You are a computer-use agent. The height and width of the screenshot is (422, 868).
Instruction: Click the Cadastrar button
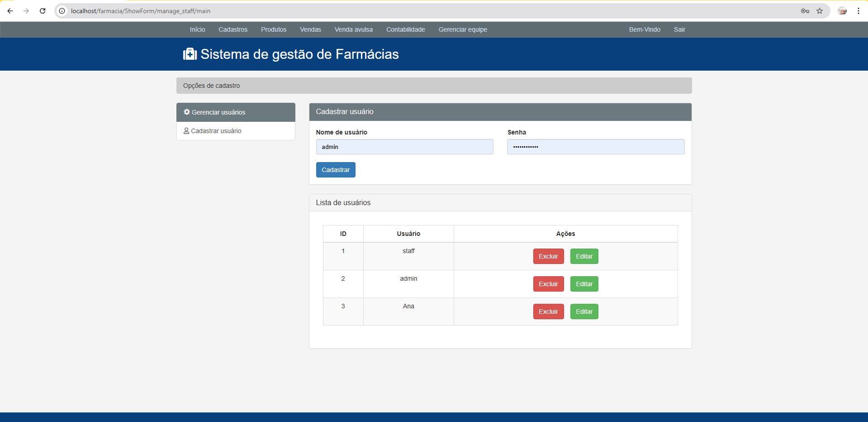(335, 170)
